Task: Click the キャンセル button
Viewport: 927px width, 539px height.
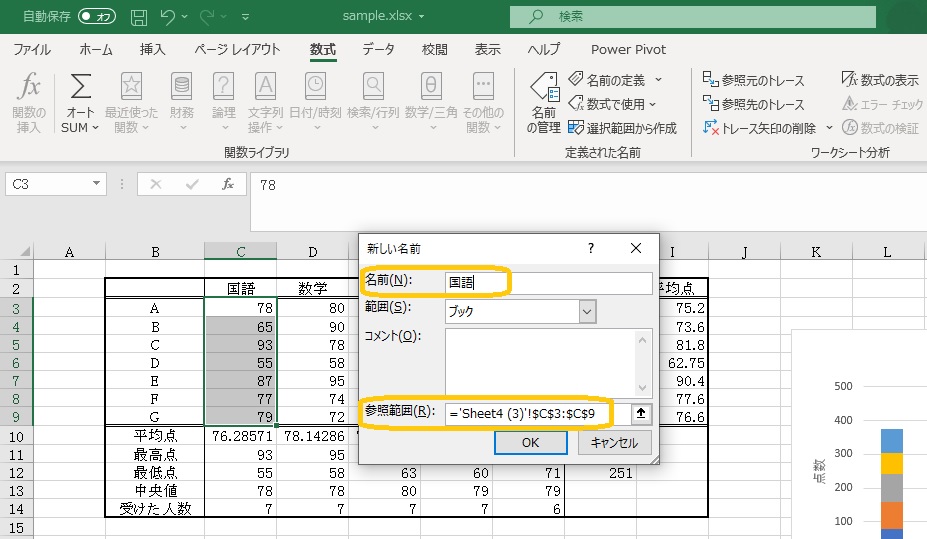Action: (614, 442)
